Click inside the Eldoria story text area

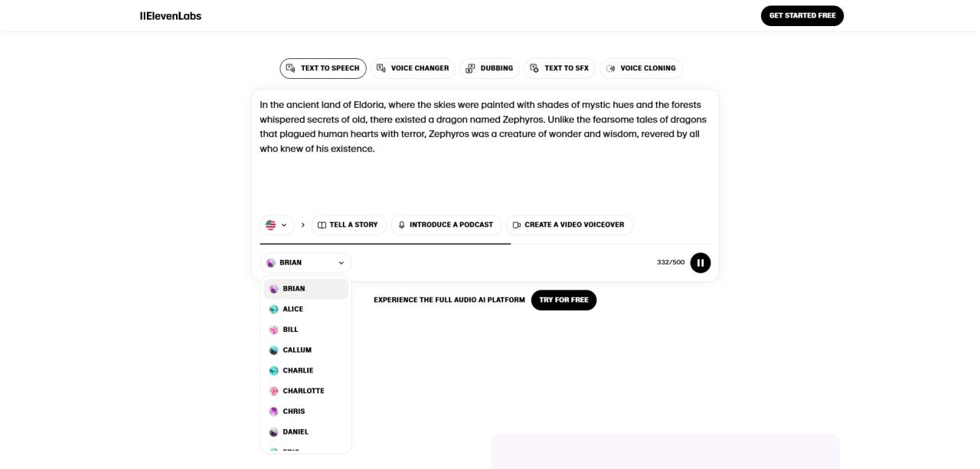pos(485,176)
